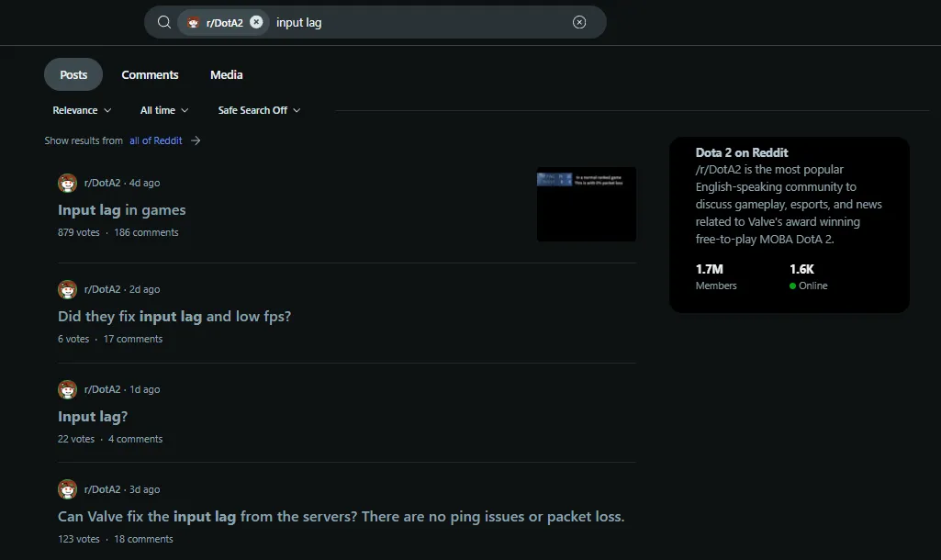Click the '1.6K' Online stat
941x560 pixels.
801,269
